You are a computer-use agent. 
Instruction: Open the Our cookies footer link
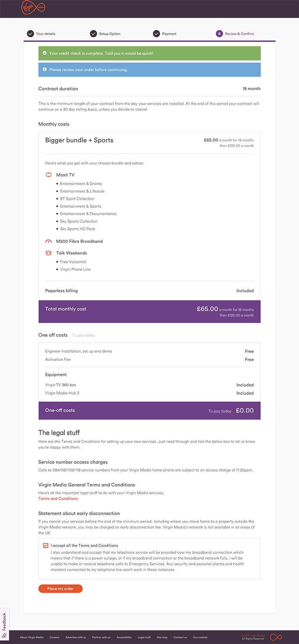tap(200, 637)
